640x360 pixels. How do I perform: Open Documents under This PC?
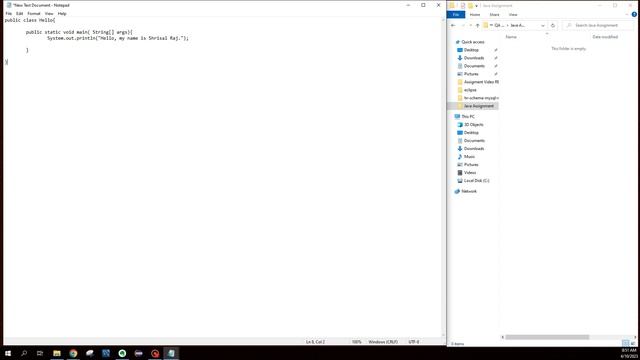tap(474, 140)
